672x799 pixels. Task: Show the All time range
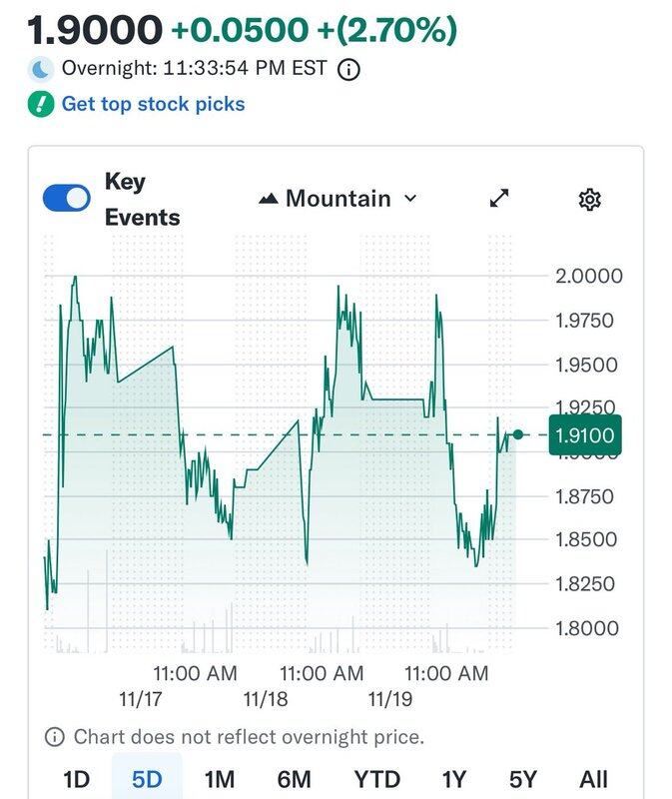(593, 779)
